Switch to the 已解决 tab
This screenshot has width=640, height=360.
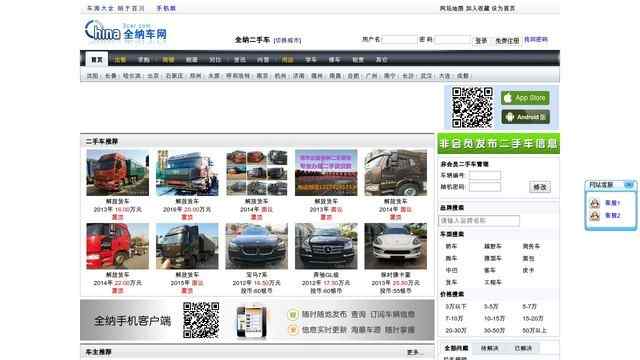(523, 348)
